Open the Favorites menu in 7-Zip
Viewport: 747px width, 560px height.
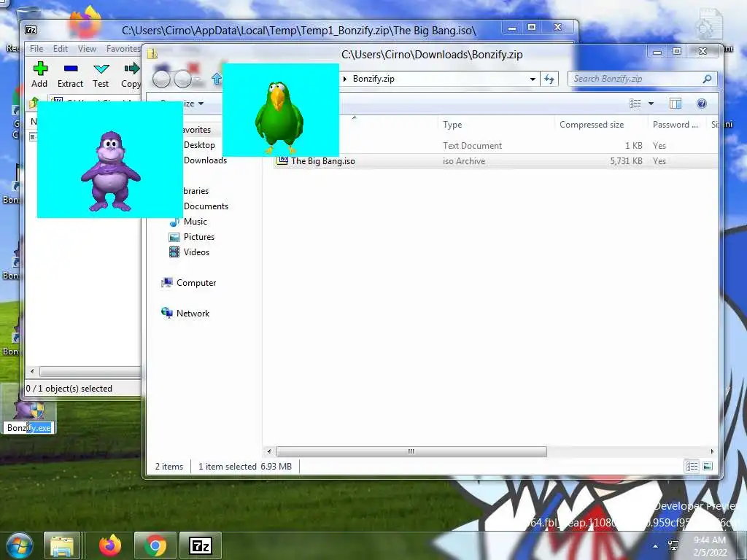point(123,49)
